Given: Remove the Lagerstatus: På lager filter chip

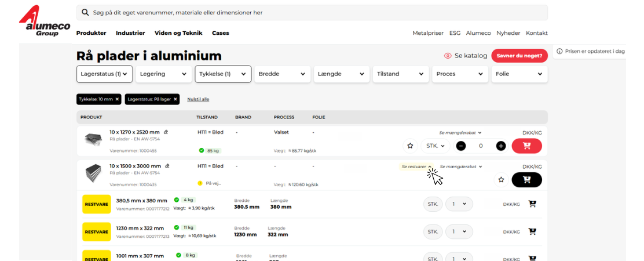Looking at the screenshot, I should (175, 99).
